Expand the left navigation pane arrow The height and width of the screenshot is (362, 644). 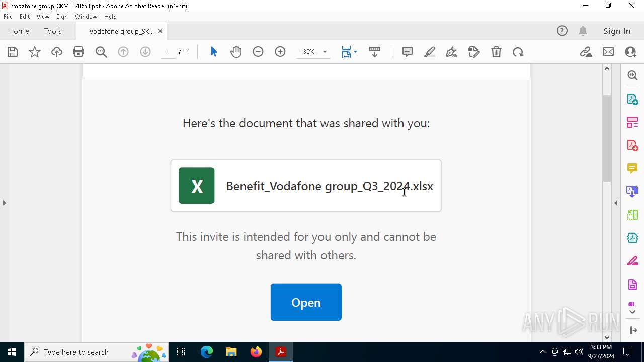[4, 203]
